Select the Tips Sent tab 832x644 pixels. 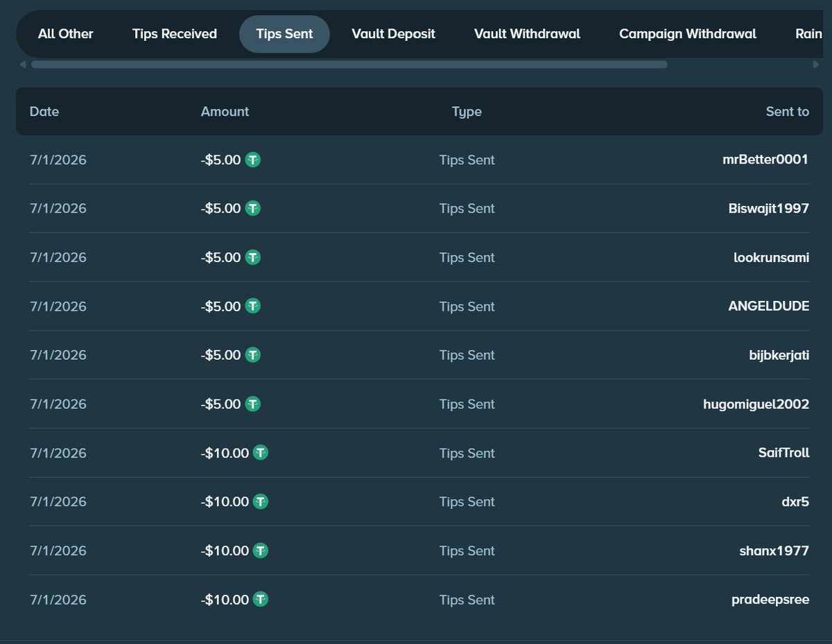coord(284,33)
